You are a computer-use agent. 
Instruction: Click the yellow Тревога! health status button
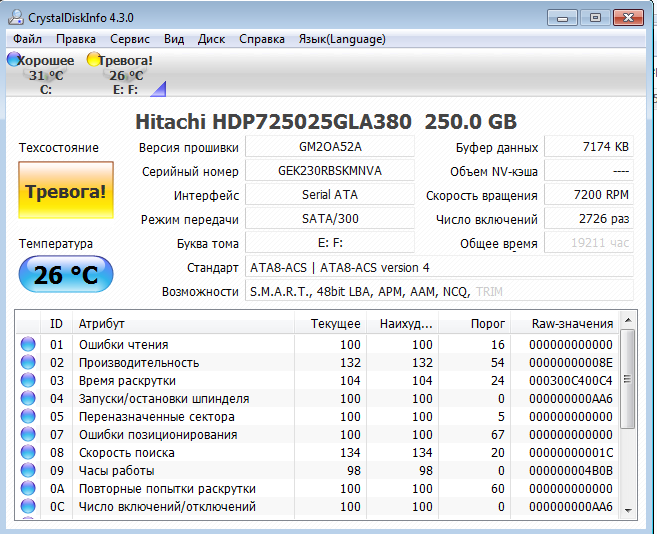pos(66,190)
